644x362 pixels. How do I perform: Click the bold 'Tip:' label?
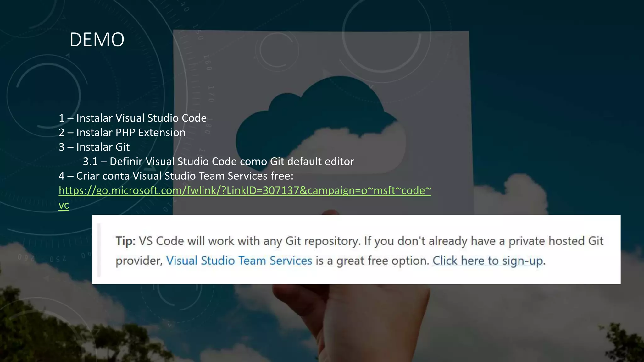tap(125, 241)
